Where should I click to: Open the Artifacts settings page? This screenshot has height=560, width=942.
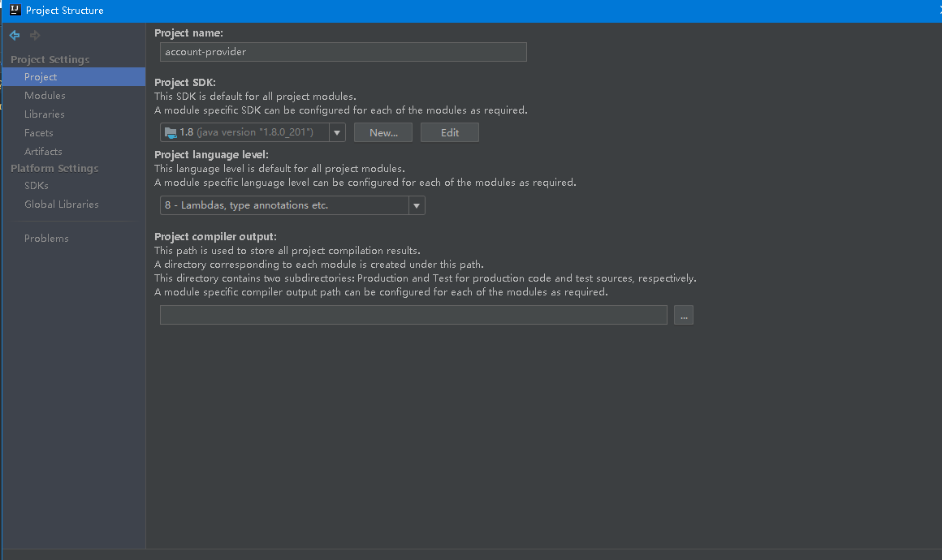pyautogui.click(x=43, y=151)
